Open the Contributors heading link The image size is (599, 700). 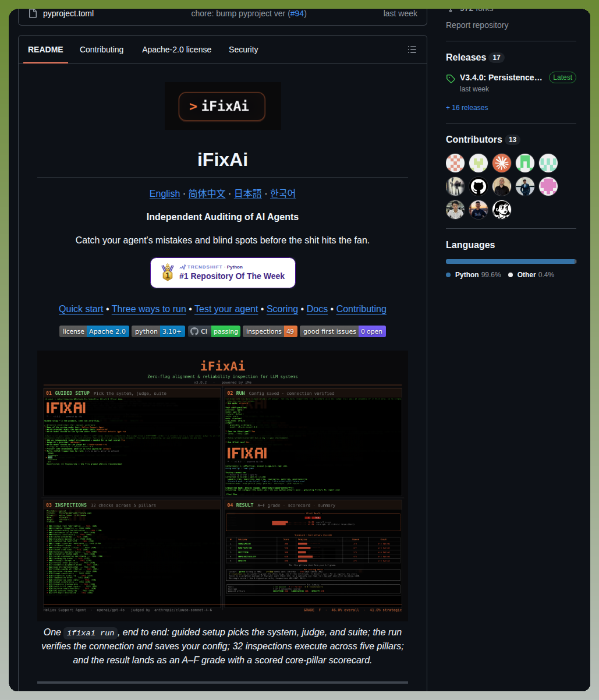point(474,139)
